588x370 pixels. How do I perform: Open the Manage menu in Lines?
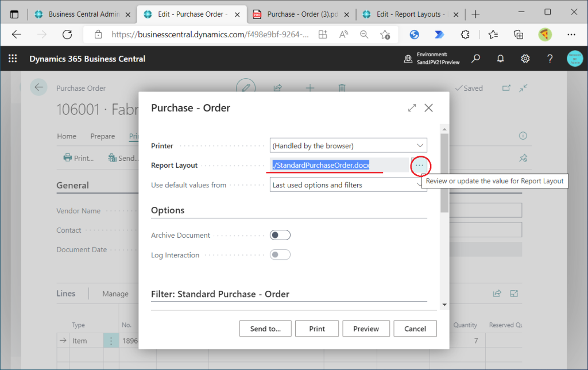pos(115,294)
